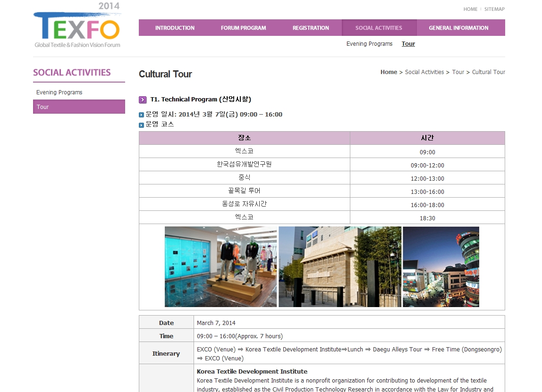Click the 09:00-12:00 time cell

tap(427, 165)
